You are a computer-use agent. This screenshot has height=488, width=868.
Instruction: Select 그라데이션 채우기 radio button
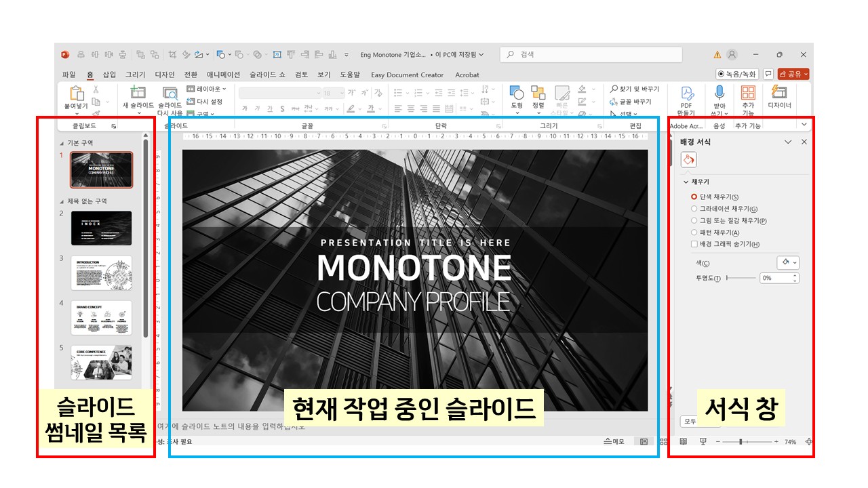click(694, 209)
